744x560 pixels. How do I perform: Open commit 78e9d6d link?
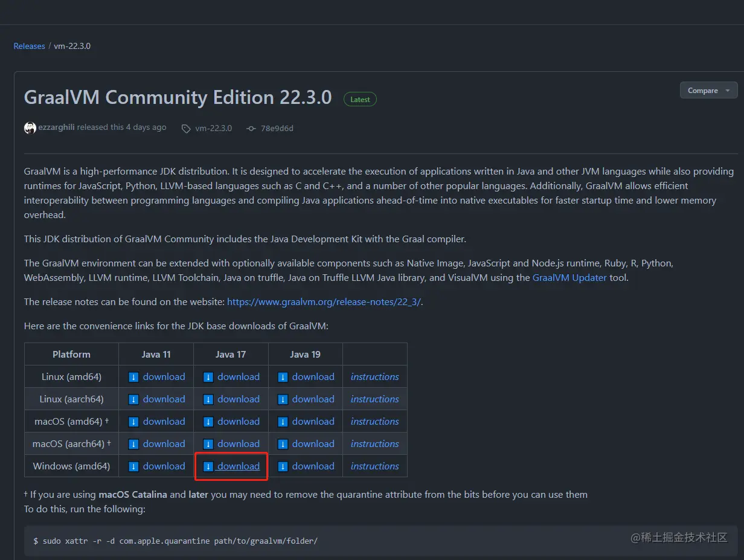pyautogui.click(x=277, y=128)
